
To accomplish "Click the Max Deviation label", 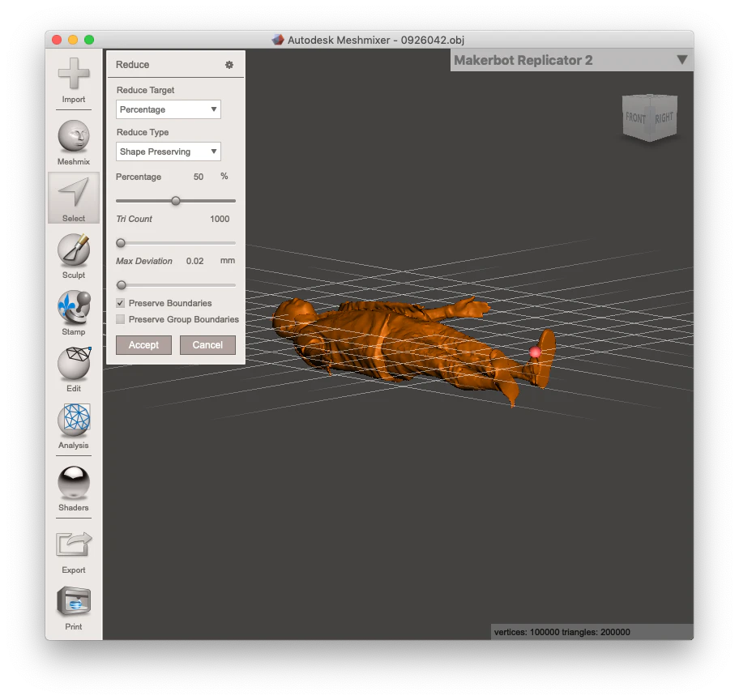I will tap(144, 261).
